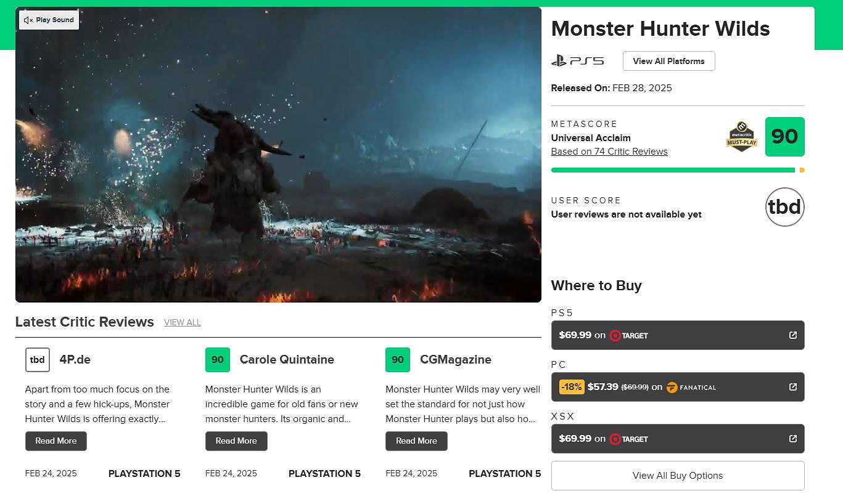Screen dimensions: 843x504
Task: Open external link icon for PS5 Target offer
Action: coord(792,335)
